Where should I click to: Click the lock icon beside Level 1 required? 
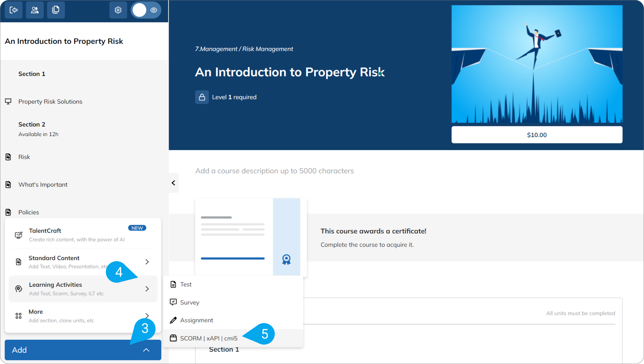pos(202,97)
